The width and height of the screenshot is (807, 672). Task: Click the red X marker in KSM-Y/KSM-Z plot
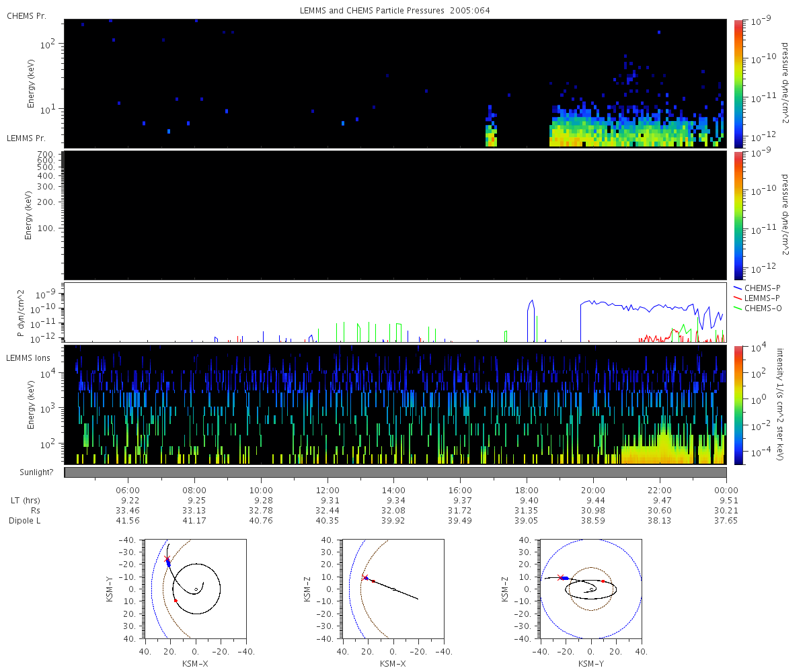(560, 577)
